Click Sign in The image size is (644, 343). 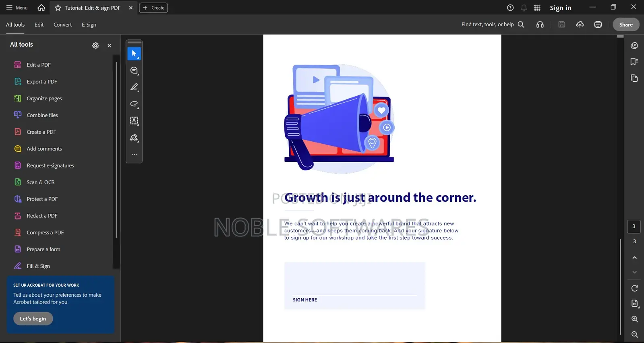(561, 8)
